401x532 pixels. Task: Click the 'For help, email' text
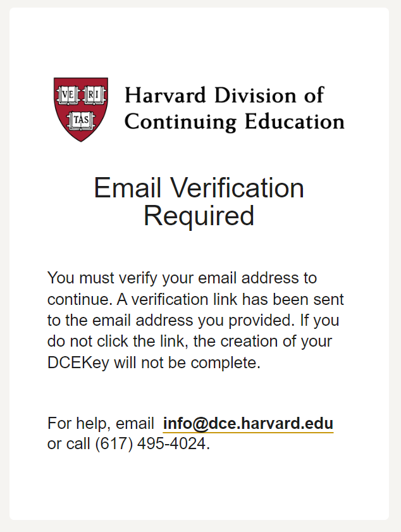point(101,423)
